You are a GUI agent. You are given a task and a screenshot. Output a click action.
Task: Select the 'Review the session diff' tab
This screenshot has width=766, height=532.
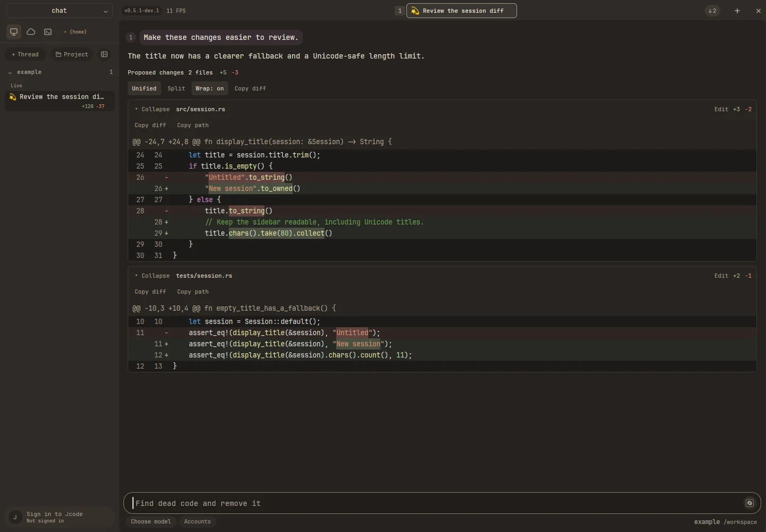coord(461,11)
